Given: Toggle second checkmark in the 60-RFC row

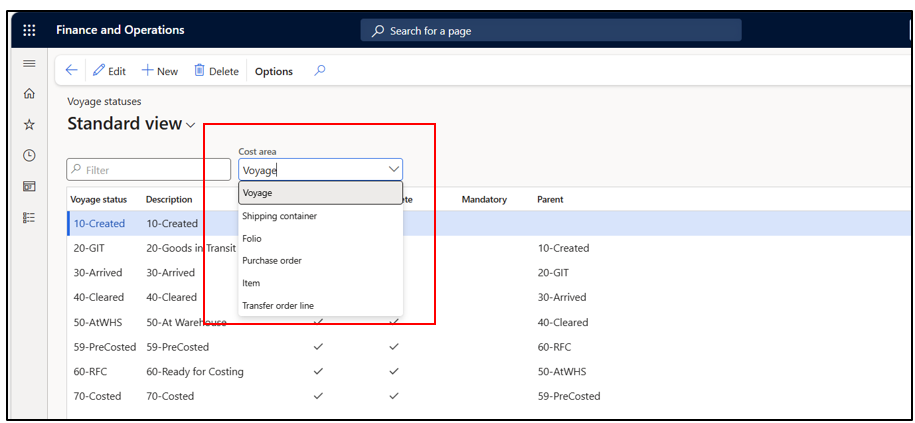Looking at the screenshot, I should [394, 371].
